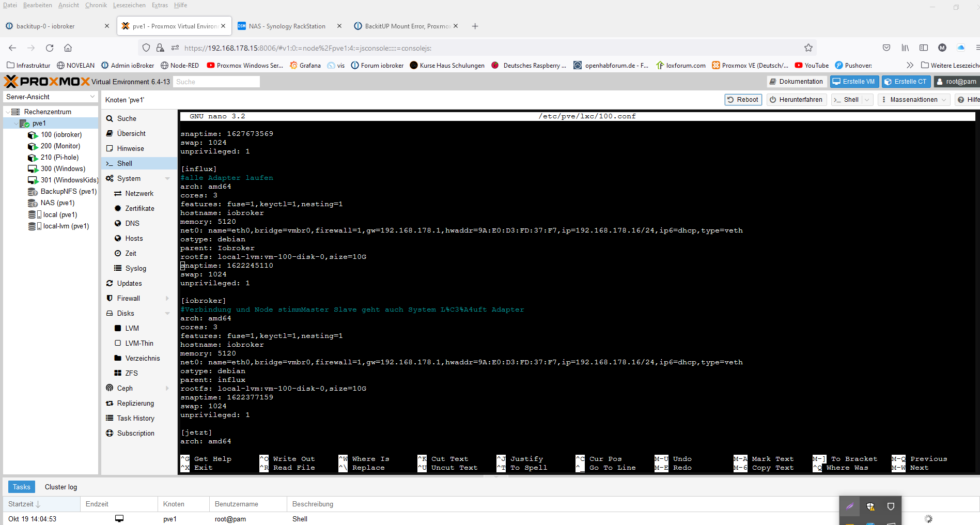Open the Chronik menu
This screenshot has width=980, height=525.
point(96,5)
